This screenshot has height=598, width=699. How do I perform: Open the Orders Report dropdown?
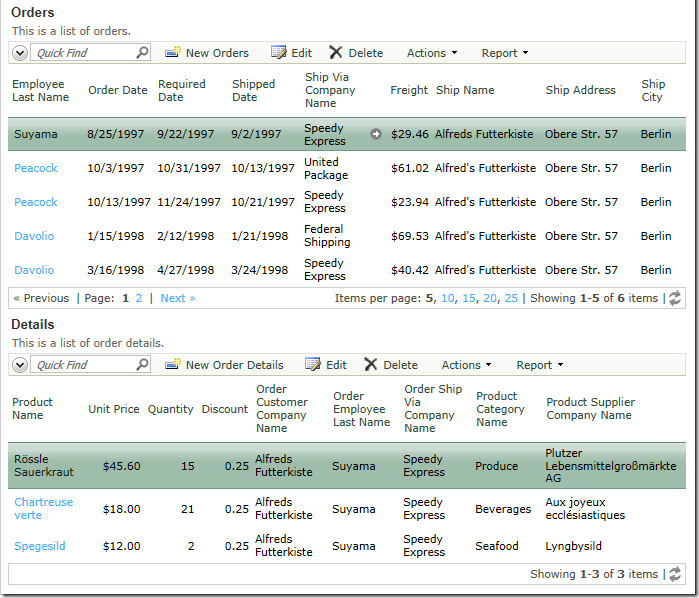(505, 53)
